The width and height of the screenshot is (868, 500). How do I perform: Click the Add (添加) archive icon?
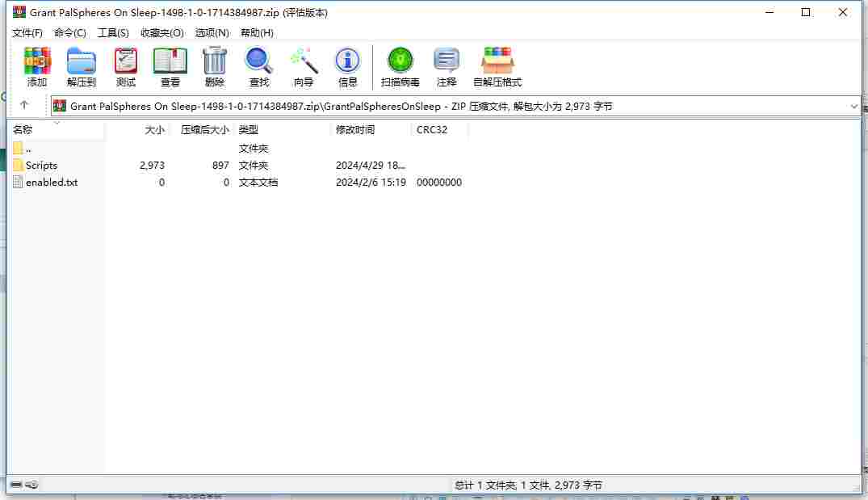coord(37,61)
